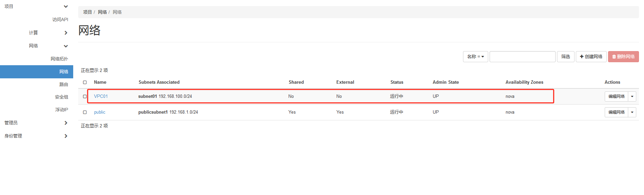Collapse the 项目 sidebar section chevron

coord(66,6)
